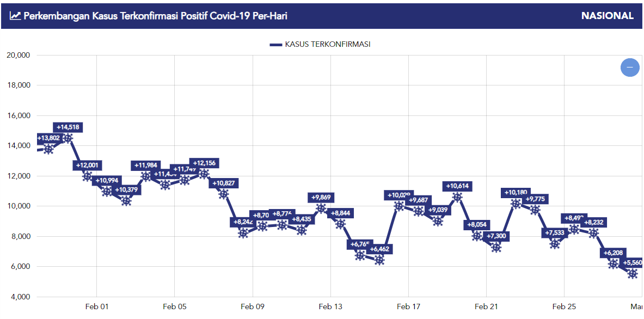Click the virus marker labeled +14,518

[68, 138]
